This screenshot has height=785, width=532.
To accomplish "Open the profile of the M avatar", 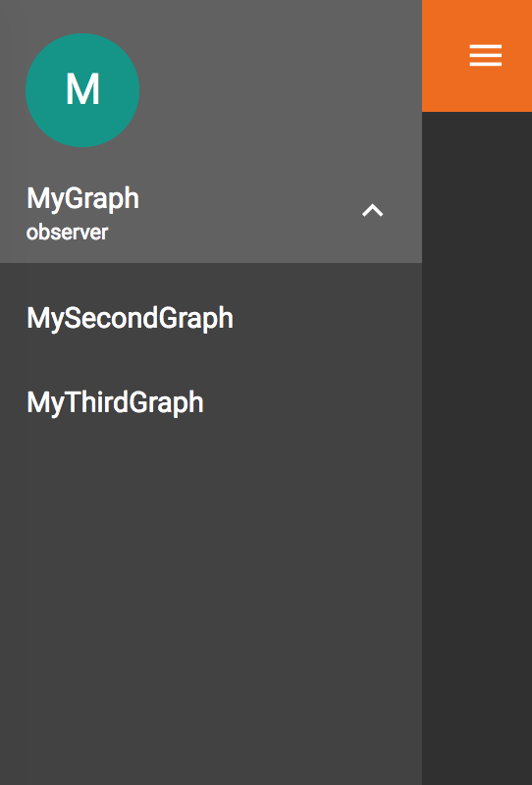I will click(x=82, y=90).
